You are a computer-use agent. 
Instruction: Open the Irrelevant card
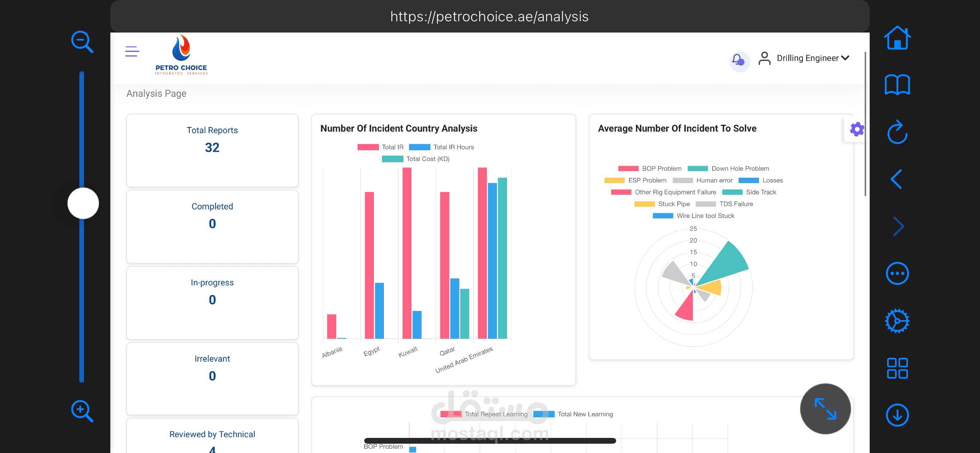[x=212, y=379]
